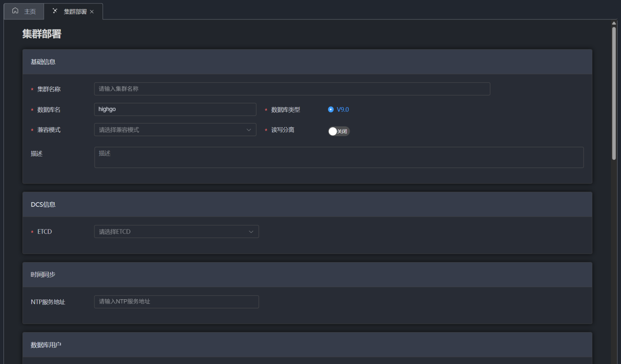621x364 pixels.
Task: Click the chevron arrow in the ETCD field
Action: click(x=251, y=232)
